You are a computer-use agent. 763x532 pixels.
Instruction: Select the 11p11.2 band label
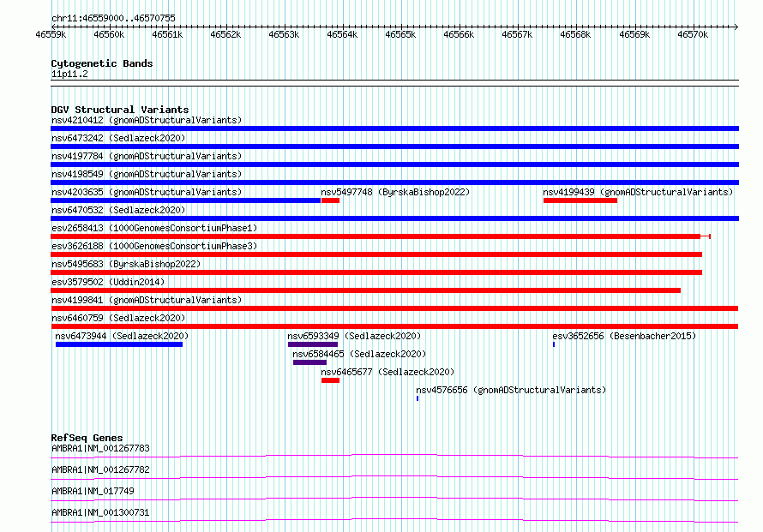(x=69, y=74)
